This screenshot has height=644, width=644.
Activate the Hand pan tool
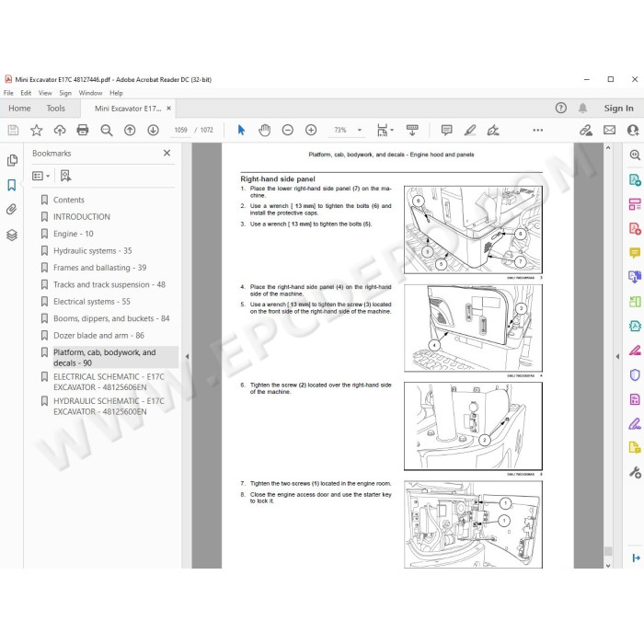point(265,131)
